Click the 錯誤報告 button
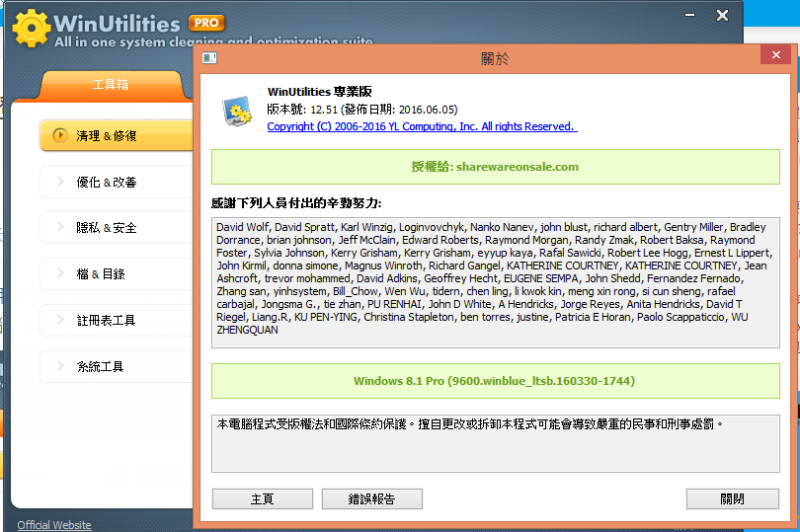Screen dimensions: 800x532 tap(372, 498)
